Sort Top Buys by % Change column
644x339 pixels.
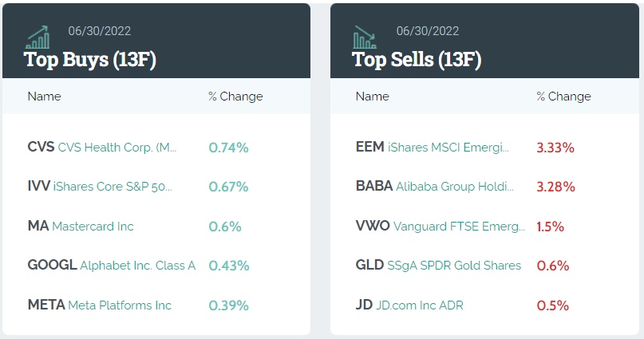[x=235, y=97]
